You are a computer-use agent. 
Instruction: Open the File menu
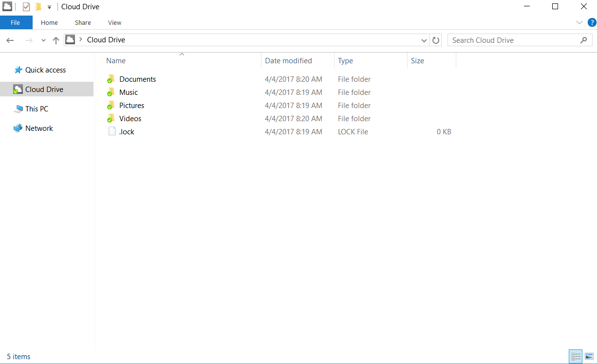(x=16, y=22)
